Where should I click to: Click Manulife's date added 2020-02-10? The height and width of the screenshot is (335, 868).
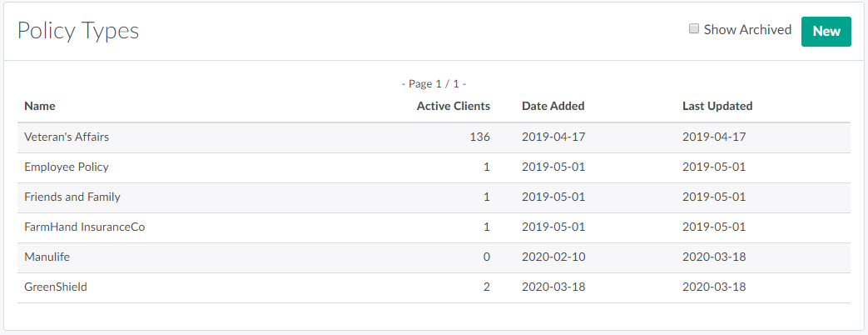[x=553, y=257]
